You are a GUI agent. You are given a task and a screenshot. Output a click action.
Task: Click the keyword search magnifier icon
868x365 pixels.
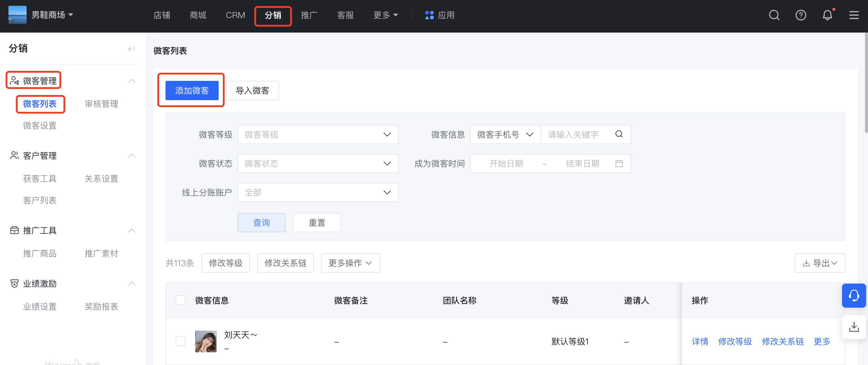[x=619, y=134]
